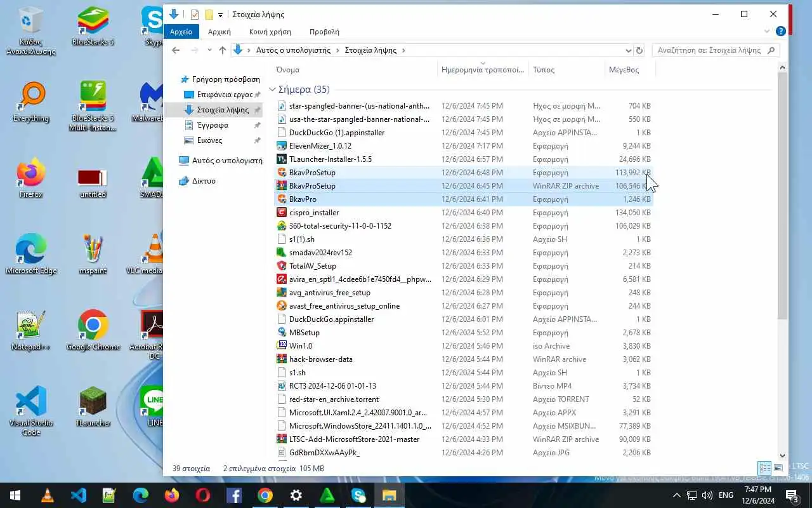Sort files by the Τύπος column
The image size is (812, 508).
pyautogui.click(x=566, y=70)
